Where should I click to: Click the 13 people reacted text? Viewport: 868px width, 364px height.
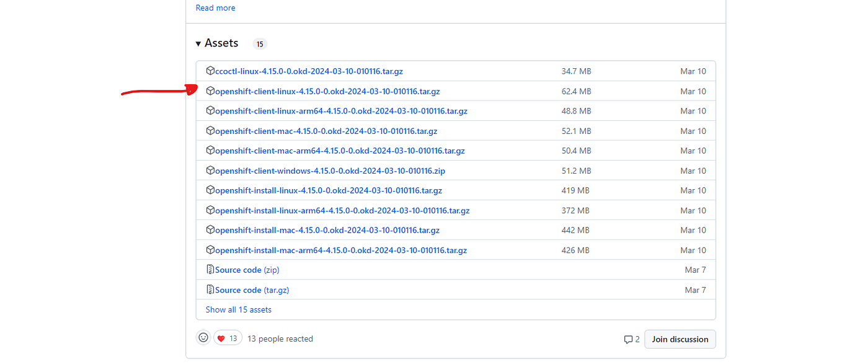point(280,339)
